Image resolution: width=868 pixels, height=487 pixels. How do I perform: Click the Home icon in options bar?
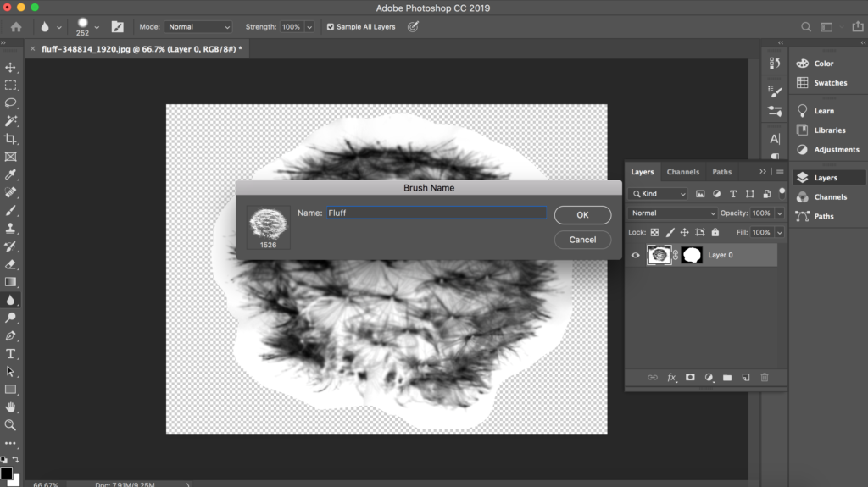[16, 26]
